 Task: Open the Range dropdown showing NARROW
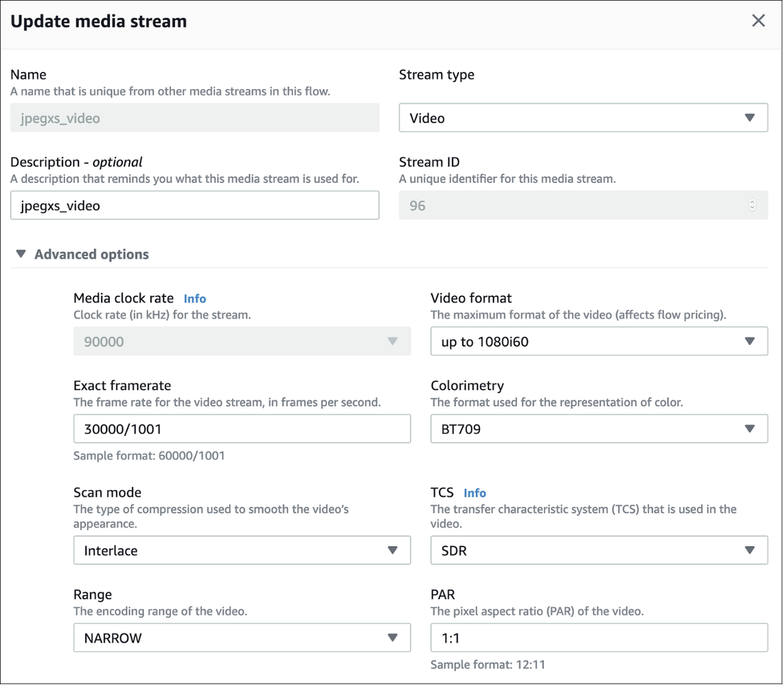(242, 638)
